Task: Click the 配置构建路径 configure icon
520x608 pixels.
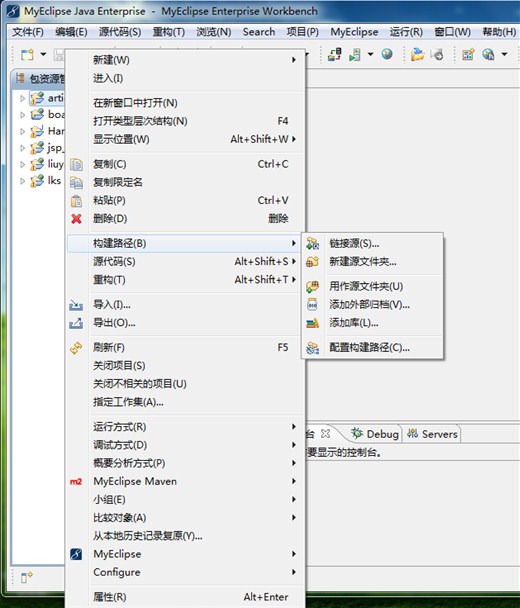Action: coord(313,348)
